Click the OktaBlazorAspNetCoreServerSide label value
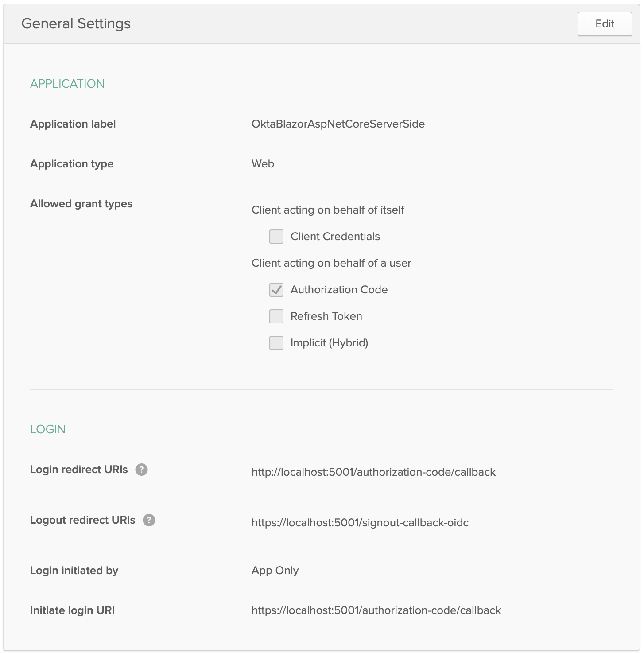Image resolution: width=644 pixels, height=653 pixels. [x=338, y=124]
